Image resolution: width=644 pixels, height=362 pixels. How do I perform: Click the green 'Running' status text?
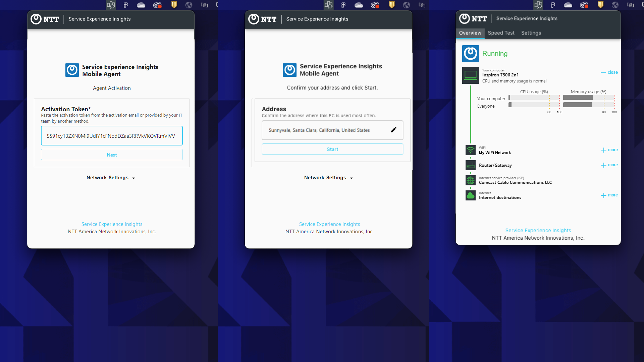[495, 54]
